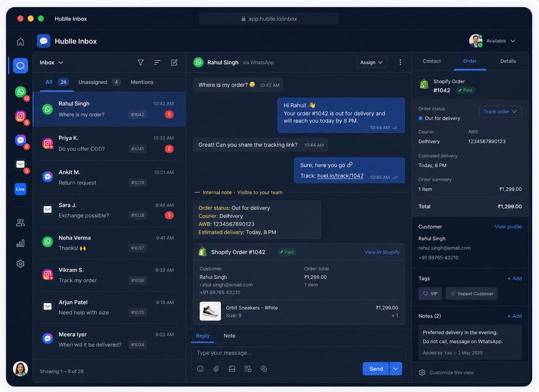Add a new note
This screenshot has width=539, height=392.
pyautogui.click(x=514, y=316)
